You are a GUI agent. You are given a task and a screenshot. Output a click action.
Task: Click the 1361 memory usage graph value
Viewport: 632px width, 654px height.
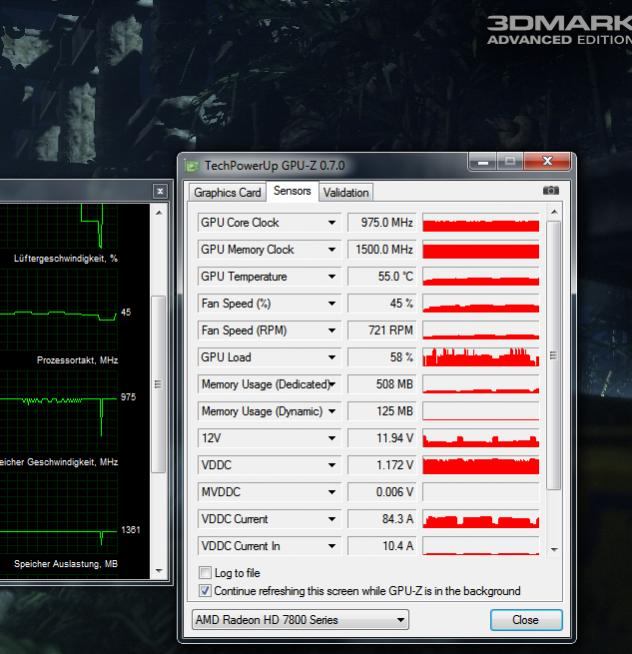click(131, 530)
